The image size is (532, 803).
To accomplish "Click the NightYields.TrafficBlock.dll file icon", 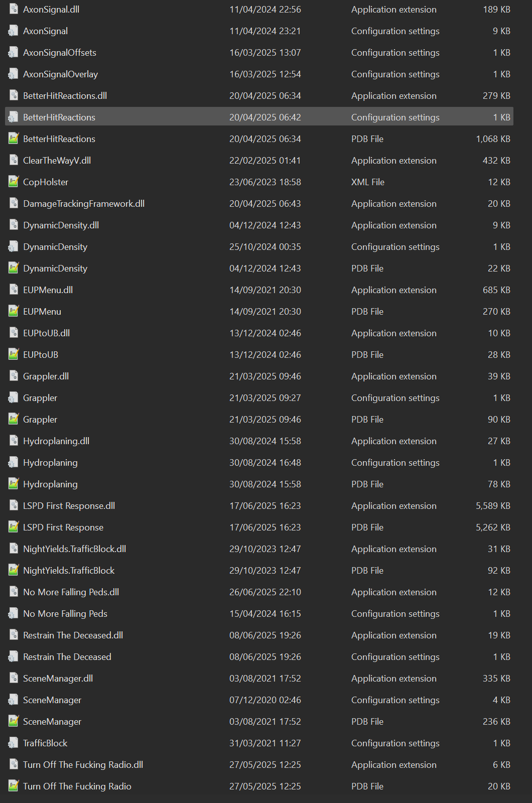I will (14, 549).
